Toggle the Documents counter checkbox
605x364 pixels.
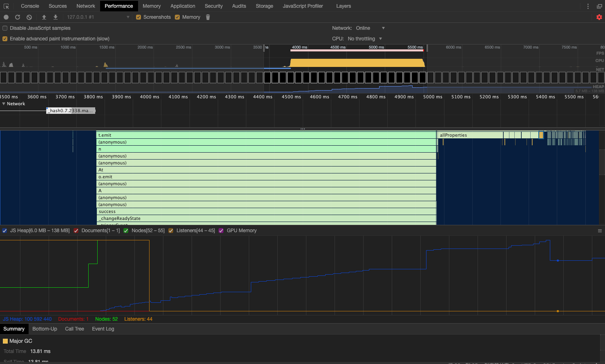[x=76, y=231]
